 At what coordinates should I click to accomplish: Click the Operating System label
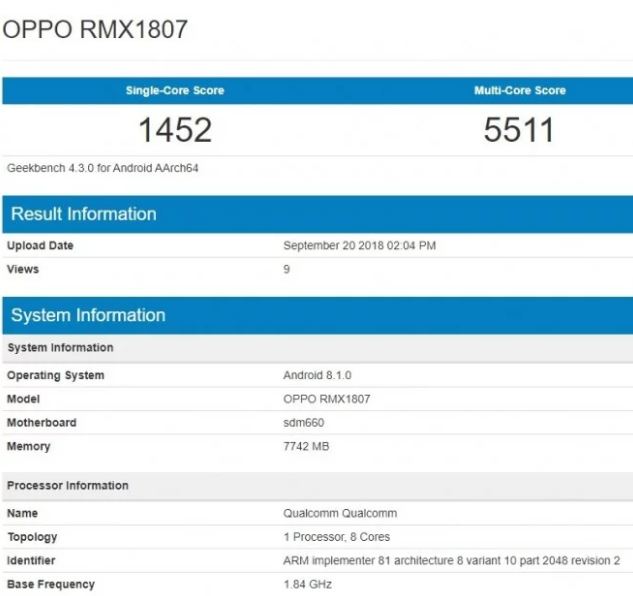click(x=56, y=375)
